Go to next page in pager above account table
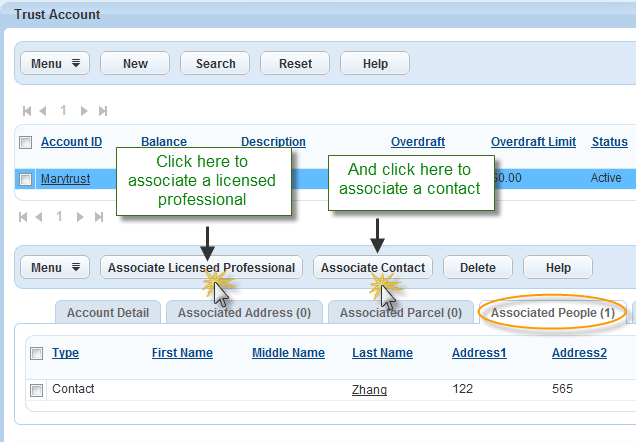Screen dimensions: 636x442 click(x=84, y=111)
